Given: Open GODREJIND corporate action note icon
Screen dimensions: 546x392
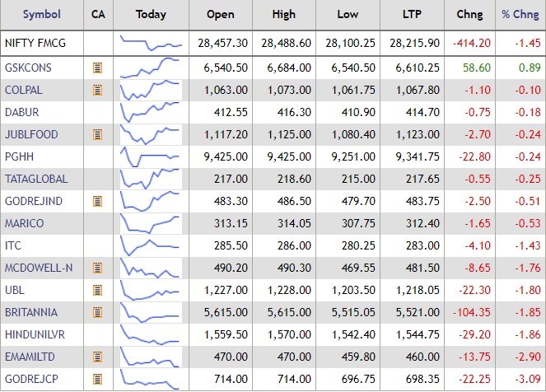Looking at the screenshot, I should (x=97, y=201).
